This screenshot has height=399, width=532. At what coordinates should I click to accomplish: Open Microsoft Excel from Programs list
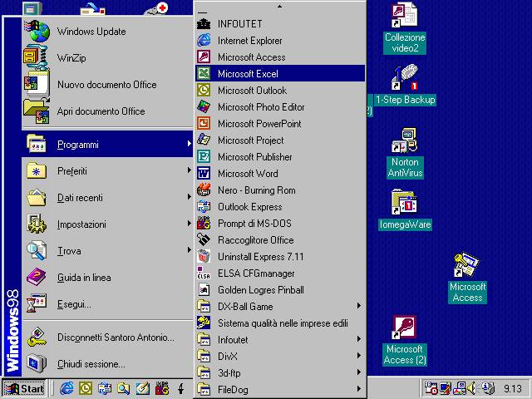click(280, 74)
